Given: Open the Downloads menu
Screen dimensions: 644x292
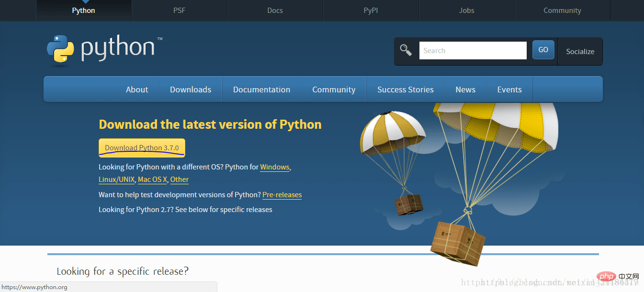Looking at the screenshot, I should [191, 90].
